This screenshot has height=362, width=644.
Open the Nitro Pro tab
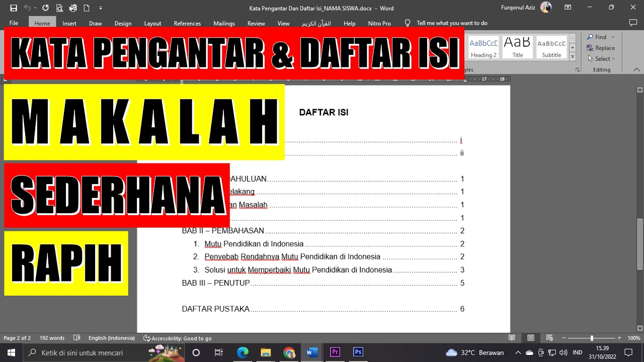tap(379, 23)
